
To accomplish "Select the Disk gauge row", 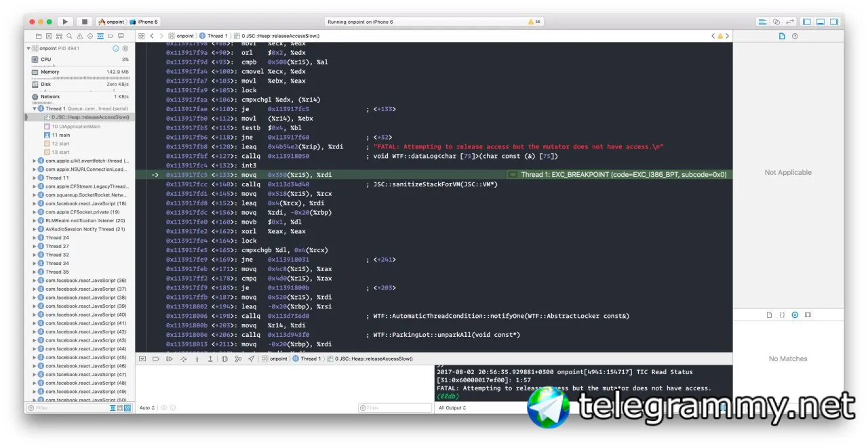I will pos(80,85).
